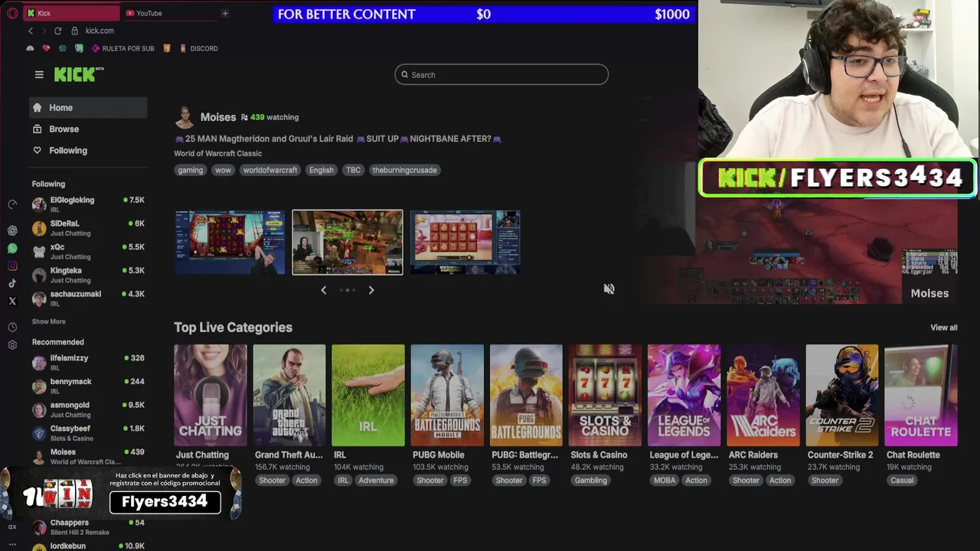Unmute the featured stream preview
This screenshot has height=551, width=980.
[609, 289]
